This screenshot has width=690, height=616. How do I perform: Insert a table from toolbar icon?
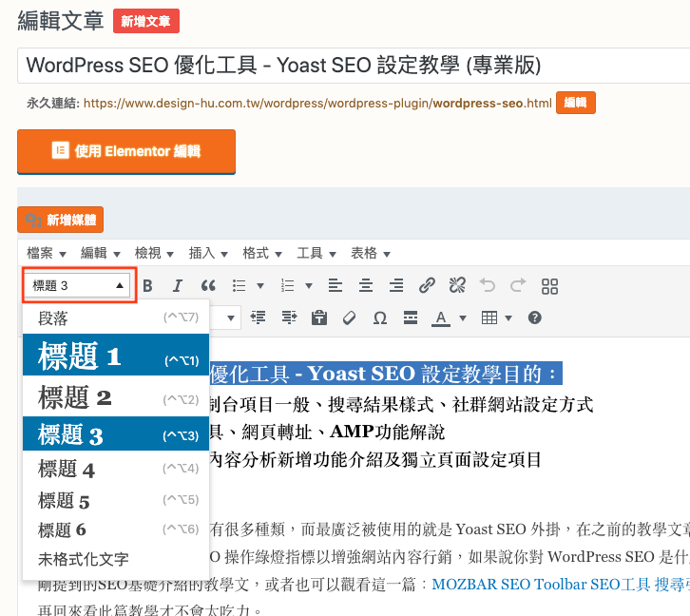pyautogui.click(x=489, y=318)
